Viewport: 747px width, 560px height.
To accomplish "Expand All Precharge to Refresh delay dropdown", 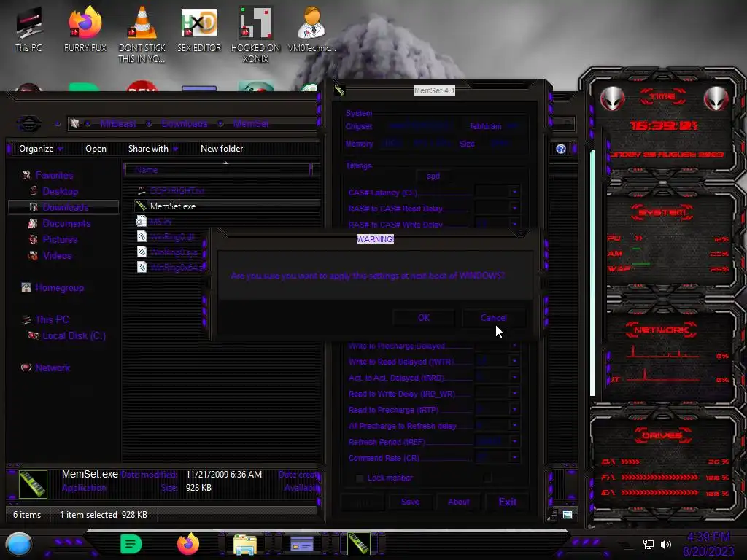I will pos(514,425).
